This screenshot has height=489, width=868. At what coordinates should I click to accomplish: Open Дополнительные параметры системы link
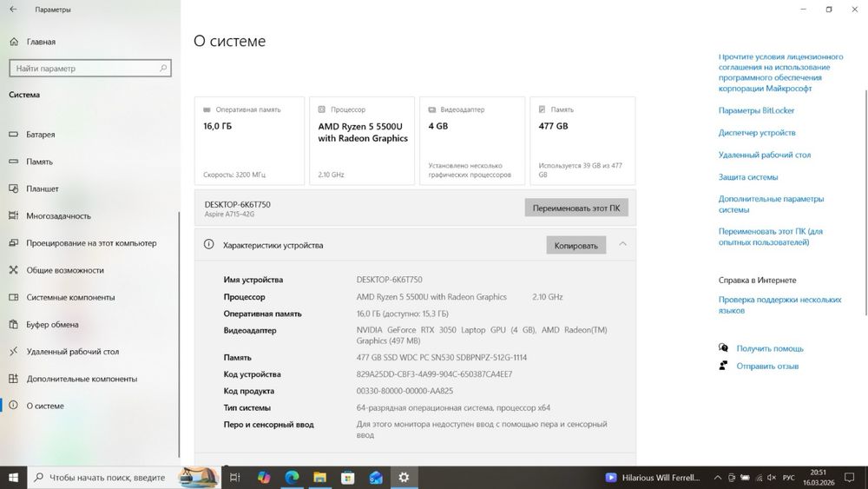pyautogui.click(x=771, y=204)
